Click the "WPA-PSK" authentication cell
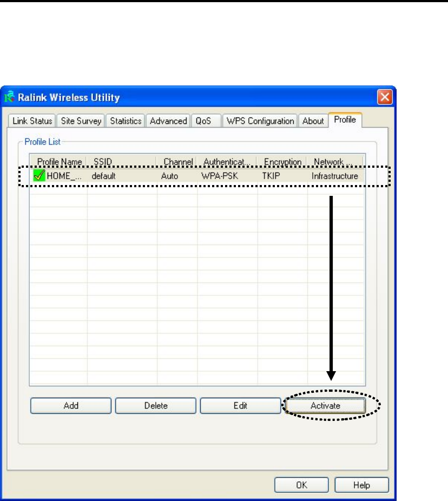The height and width of the screenshot is (501, 448). (x=220, y=176)
